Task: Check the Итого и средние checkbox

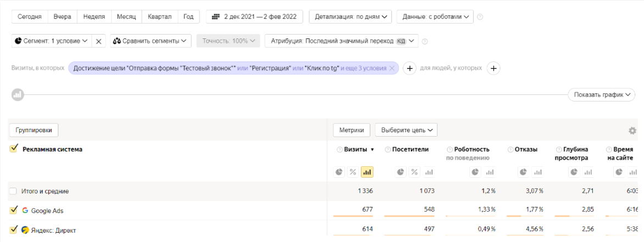Action: coord(13,191)
